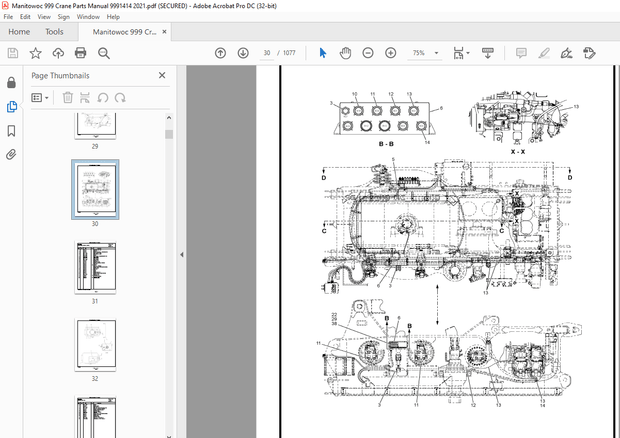Select the page 30 thumbnail

point(95,189)
